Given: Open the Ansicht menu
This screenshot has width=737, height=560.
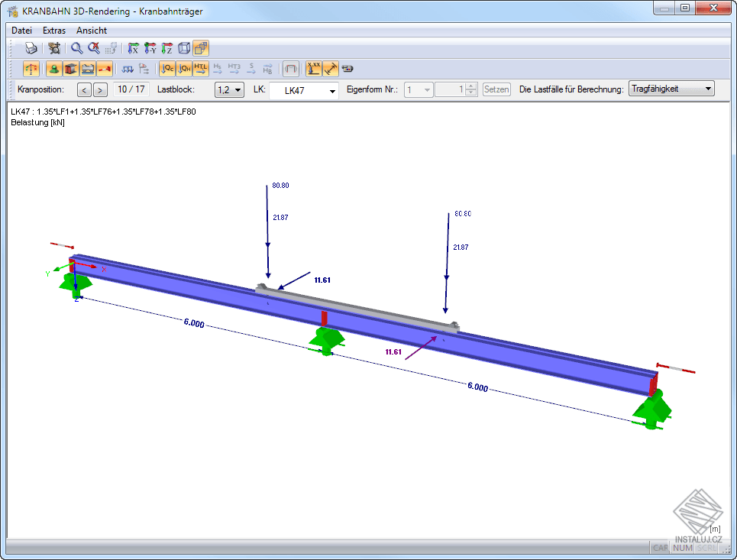Looking at the screenshot, I should coord(91,31).
